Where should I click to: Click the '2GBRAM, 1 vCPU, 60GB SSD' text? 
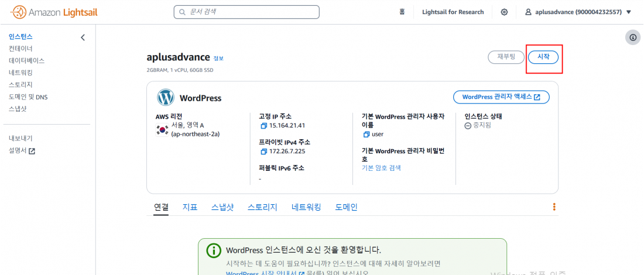pyautogui.click(x=180, y=70)
